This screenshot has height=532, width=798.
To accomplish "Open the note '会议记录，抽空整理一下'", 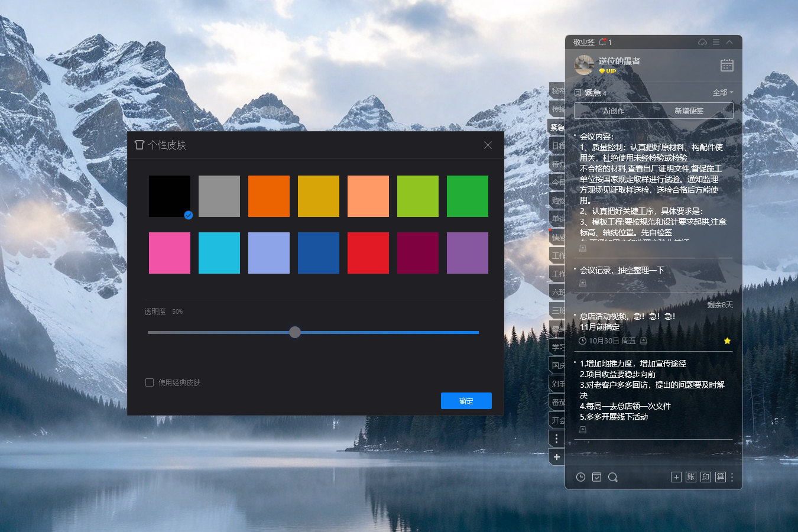I will (622, 270).
